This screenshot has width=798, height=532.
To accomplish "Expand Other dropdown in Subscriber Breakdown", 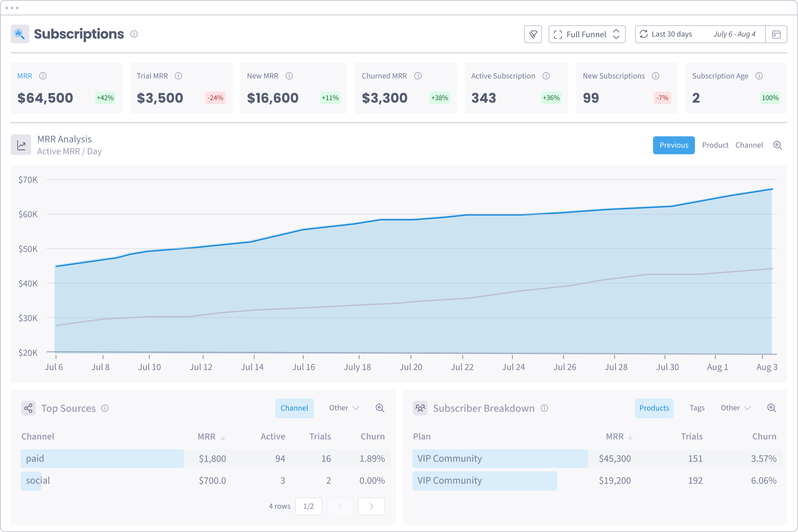I will pos(735,408).
